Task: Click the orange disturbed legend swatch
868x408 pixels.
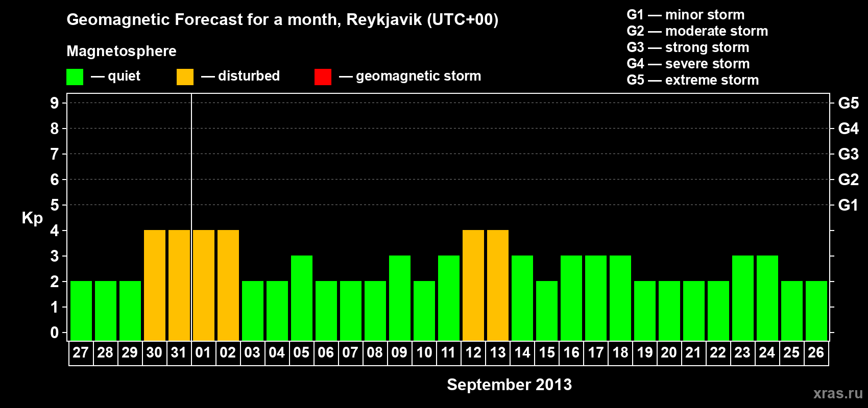Action: click(185, 77)
